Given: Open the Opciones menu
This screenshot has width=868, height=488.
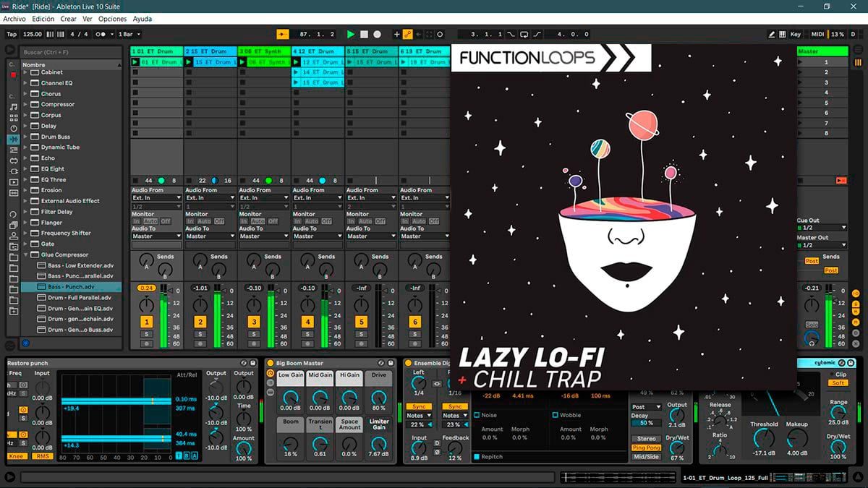Looking at the screenshot, I should pos(112,19).
